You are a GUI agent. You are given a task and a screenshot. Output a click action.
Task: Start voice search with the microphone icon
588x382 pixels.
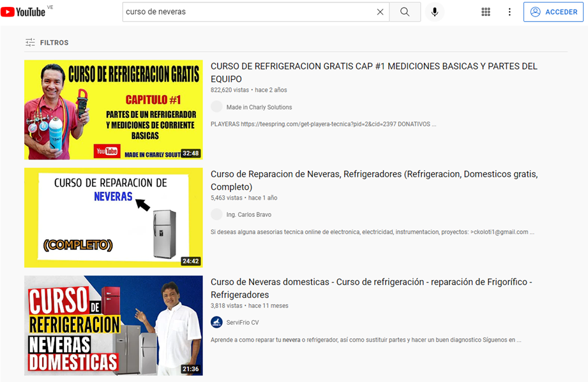tap(435, 12)
